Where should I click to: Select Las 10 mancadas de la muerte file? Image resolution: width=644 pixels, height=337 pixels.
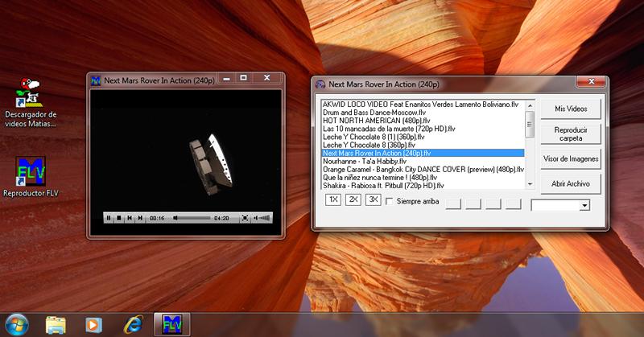422,129
